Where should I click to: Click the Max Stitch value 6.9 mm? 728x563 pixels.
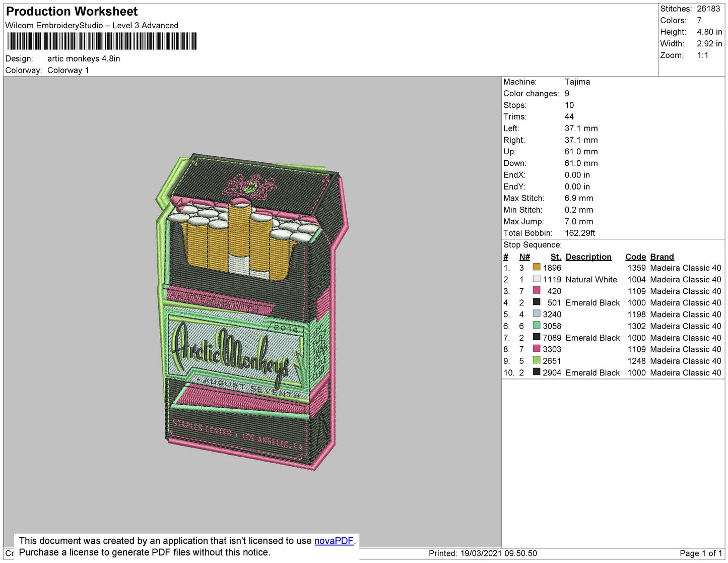579,198
